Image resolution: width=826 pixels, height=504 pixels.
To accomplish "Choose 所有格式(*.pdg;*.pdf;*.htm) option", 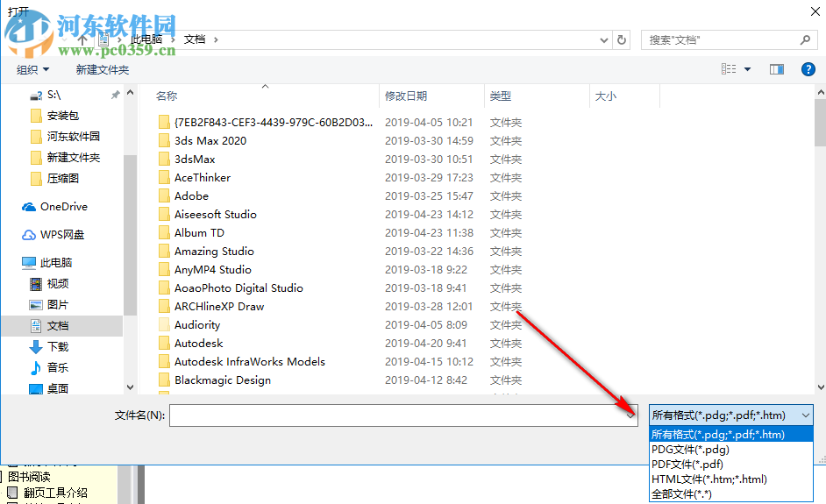I will (731, 435).
